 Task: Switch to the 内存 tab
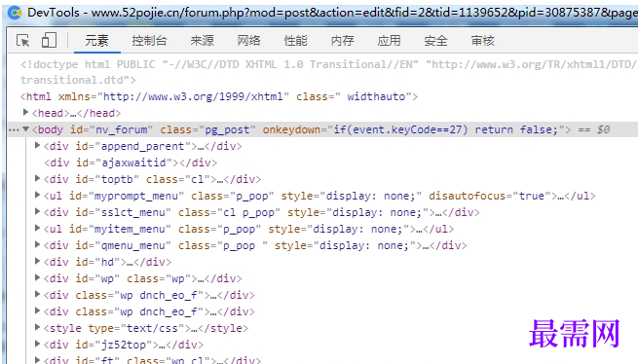click(x=342, y=41)
